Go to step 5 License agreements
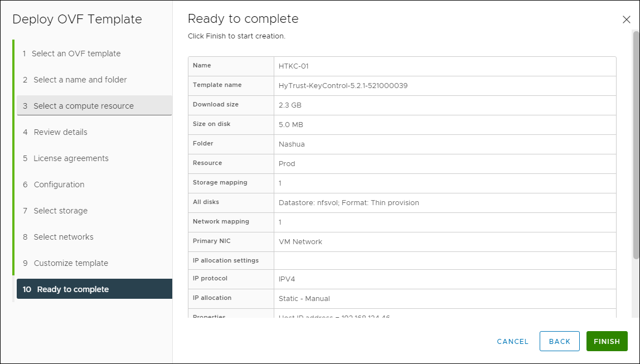This screenshot has width=640, height=364. coord(94,158)
